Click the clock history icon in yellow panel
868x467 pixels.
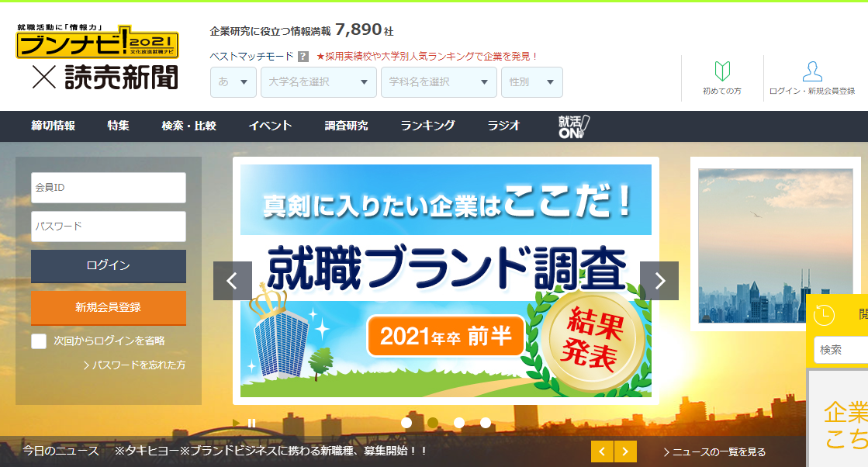point(824,315)
